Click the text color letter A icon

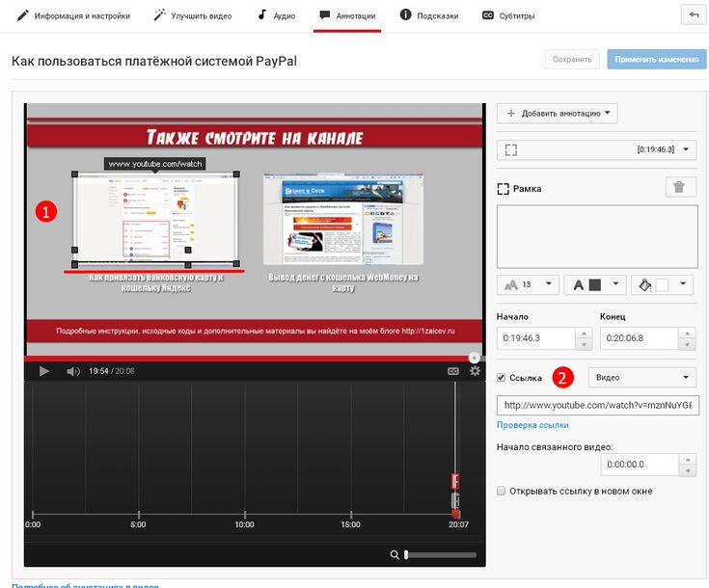click(579, 285)
